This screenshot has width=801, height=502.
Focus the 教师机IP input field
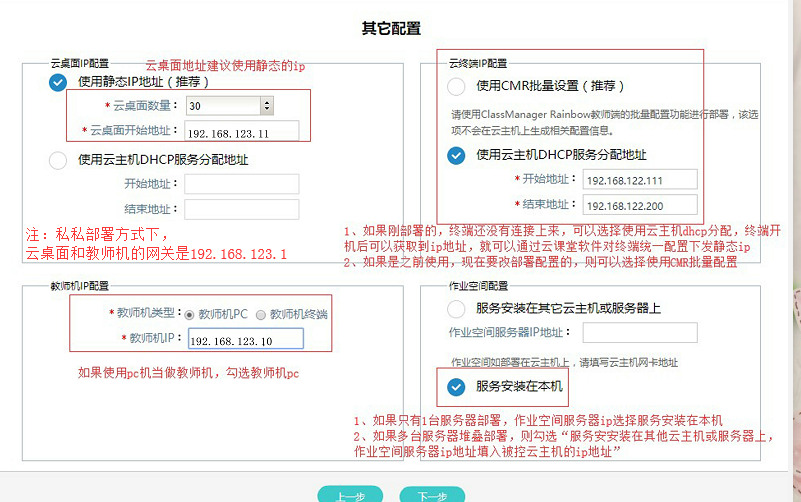coord(244,340)
